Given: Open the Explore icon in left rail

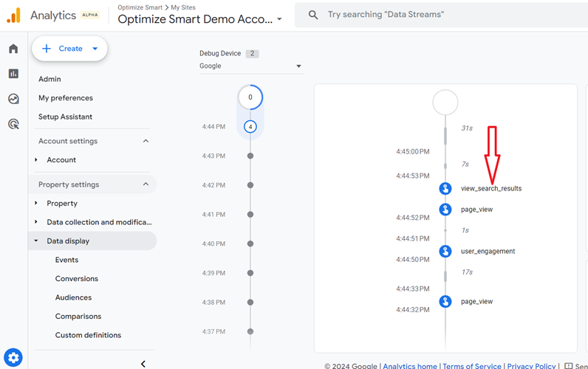Looking at the screenshot, I should pos(13,99).
